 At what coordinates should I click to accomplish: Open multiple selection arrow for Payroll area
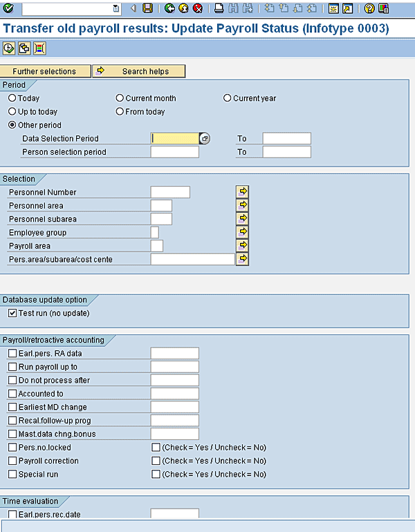pos(243,245)
